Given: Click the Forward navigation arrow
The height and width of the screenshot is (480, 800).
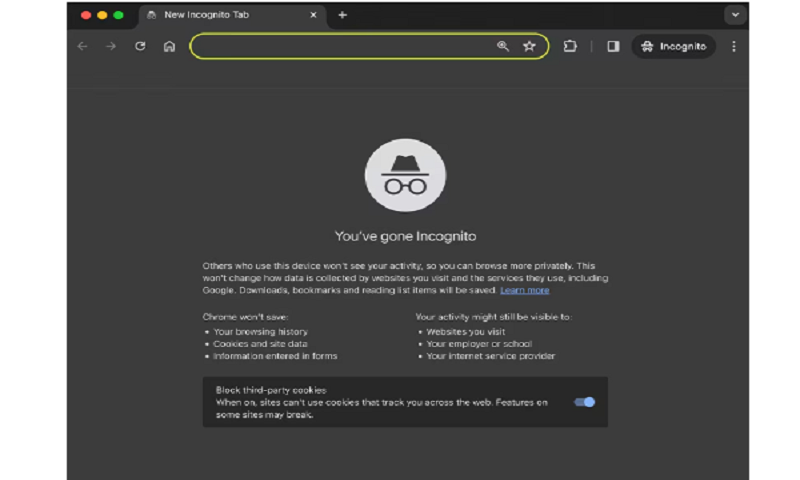Looking at the screenshot, I should (111, 46).
